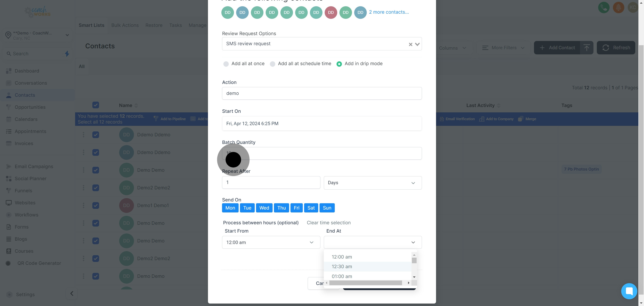Viewport: 644px width, 306px height.
Task: Clear the SMS review request selection with X
Action: click(410, 44)
